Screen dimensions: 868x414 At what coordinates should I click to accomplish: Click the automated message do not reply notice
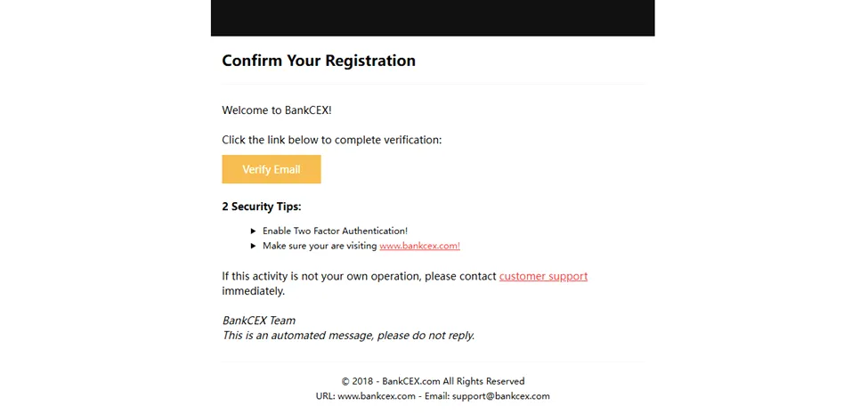tap(349, 336)
